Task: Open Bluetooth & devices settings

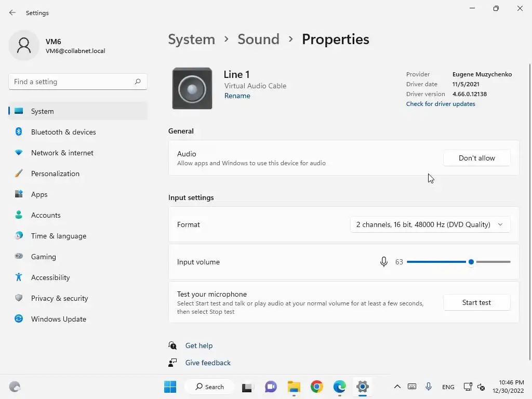Action: (63, 132)
